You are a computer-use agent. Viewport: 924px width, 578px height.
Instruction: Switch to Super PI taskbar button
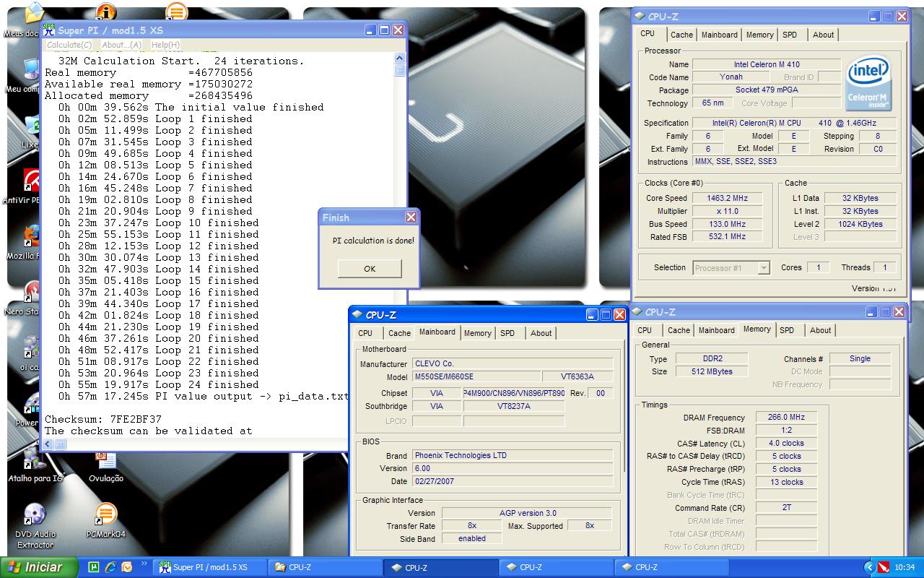click(210, 567)
